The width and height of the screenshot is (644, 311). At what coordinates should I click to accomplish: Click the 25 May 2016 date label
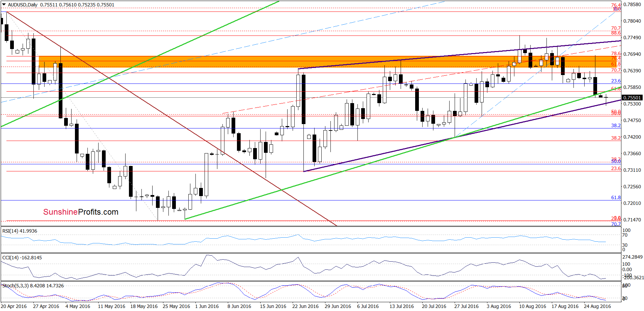coord(176,306)
